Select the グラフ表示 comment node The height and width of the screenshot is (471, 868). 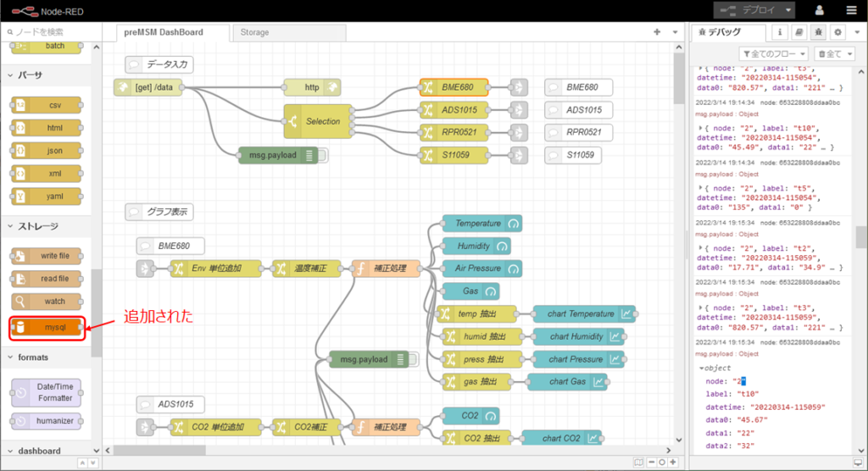click(x=159, y=212)
